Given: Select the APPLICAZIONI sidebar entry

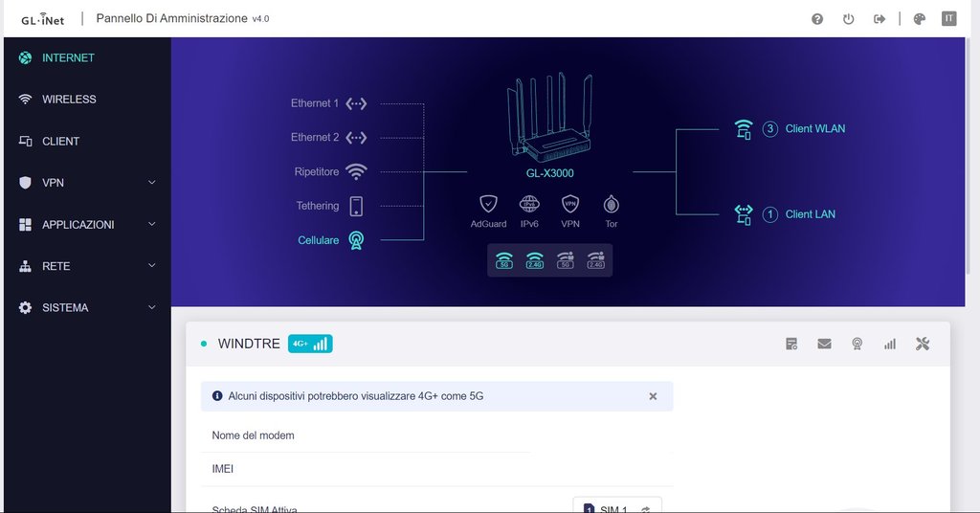Looking at the screenshot, I should click(87, 224).
